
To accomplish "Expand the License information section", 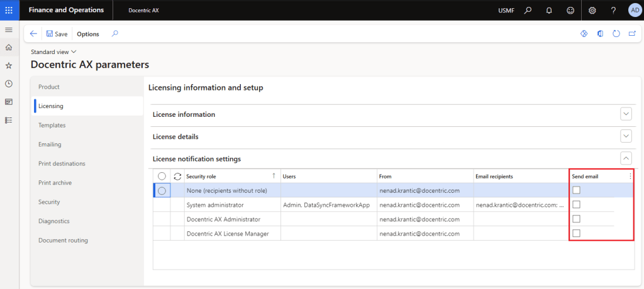I will pos(626,114).
